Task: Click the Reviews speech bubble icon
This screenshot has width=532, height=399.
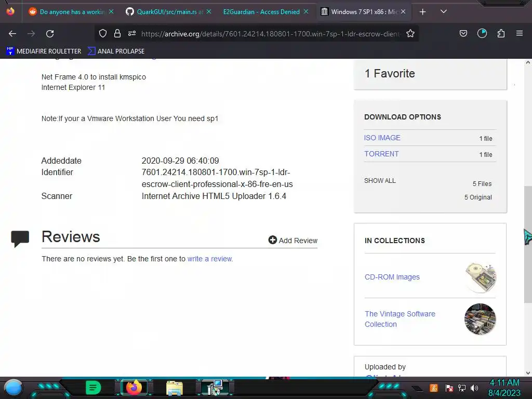Action: (x=20, y=238)
